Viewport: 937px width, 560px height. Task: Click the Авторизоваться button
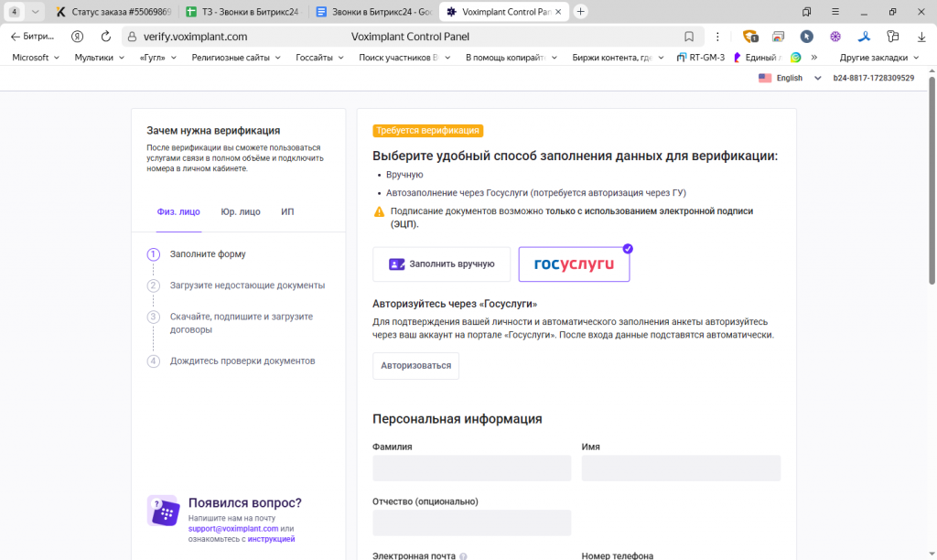coord(416,366)
